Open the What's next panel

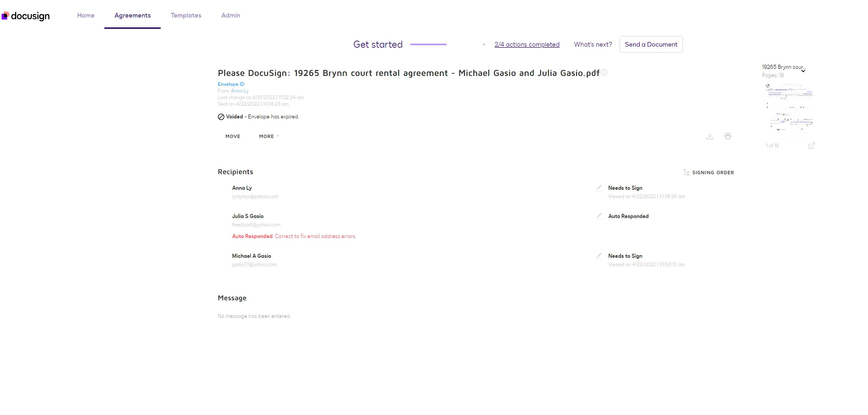tap(593, 44)
